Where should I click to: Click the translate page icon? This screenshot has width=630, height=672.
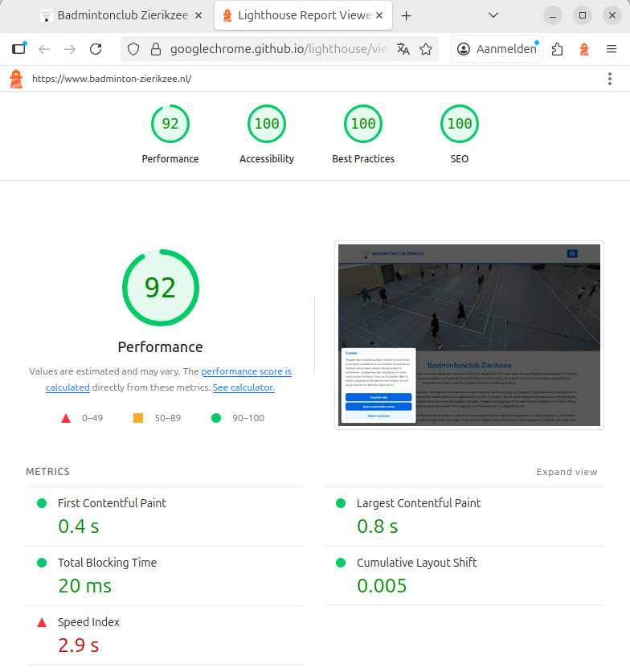point(403,49)
